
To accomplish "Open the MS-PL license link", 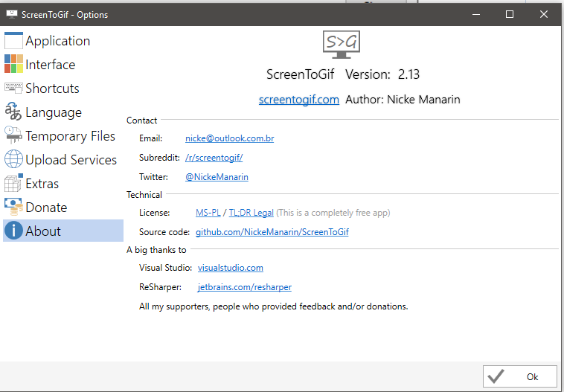I will 208,213.
